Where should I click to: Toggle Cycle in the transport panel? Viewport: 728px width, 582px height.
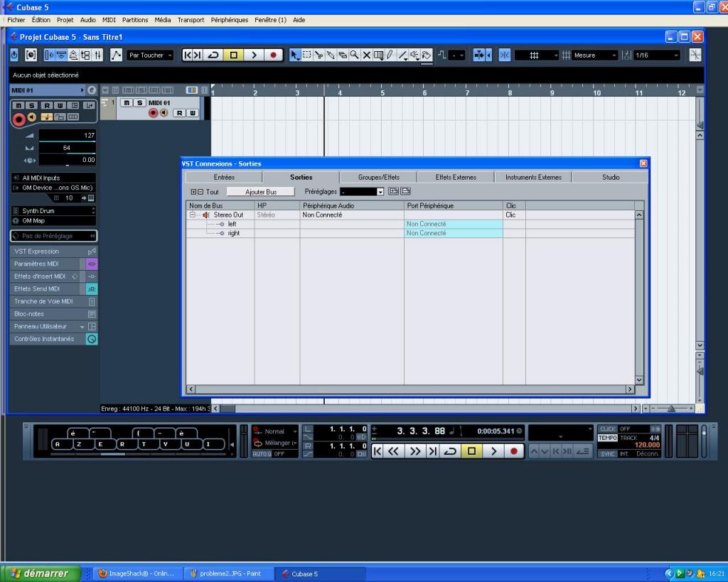[x=450, y=451]
